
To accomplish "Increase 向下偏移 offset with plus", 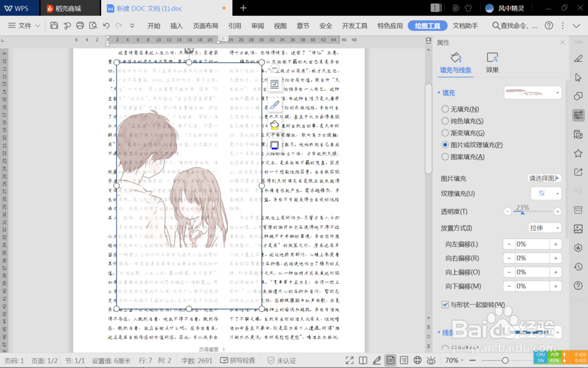I will pos(556,286).
